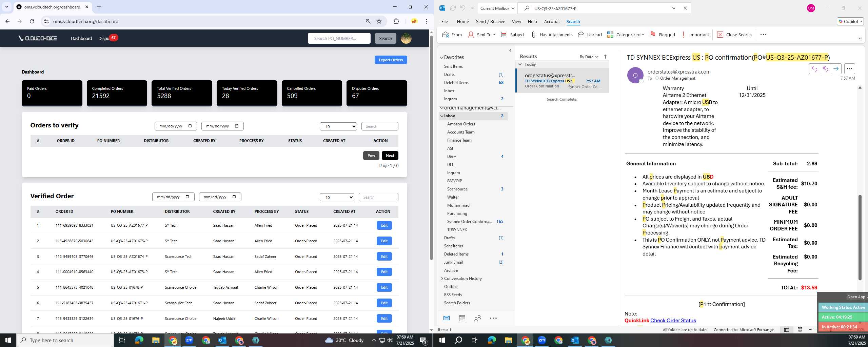Switch to Outlook Home tab
This screenshot has width=868, height=347.
463,21
